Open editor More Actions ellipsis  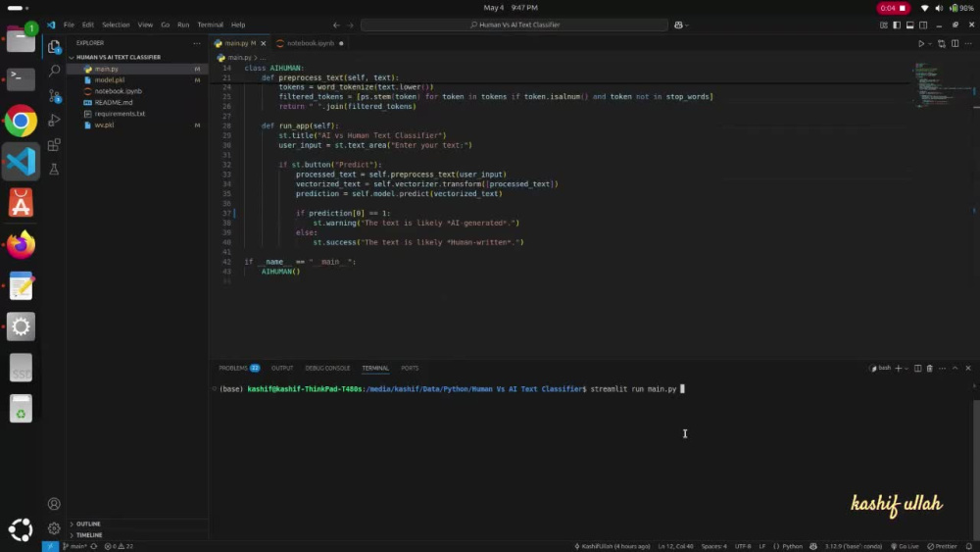click(x=968, y=44)
